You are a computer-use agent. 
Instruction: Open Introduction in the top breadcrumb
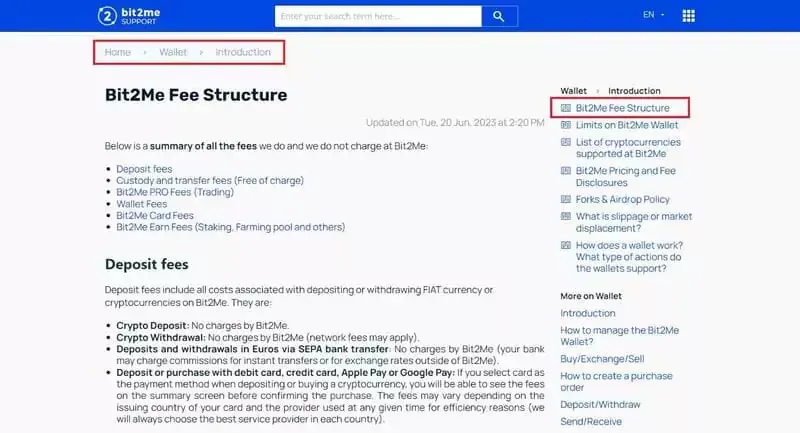click(x=243, y=52)
